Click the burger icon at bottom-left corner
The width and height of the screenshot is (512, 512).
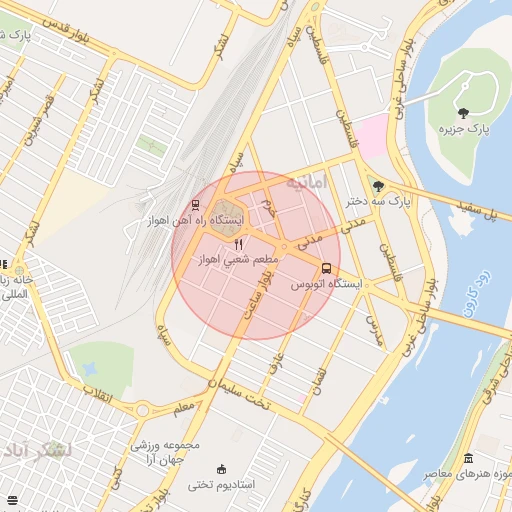(12, 500)
